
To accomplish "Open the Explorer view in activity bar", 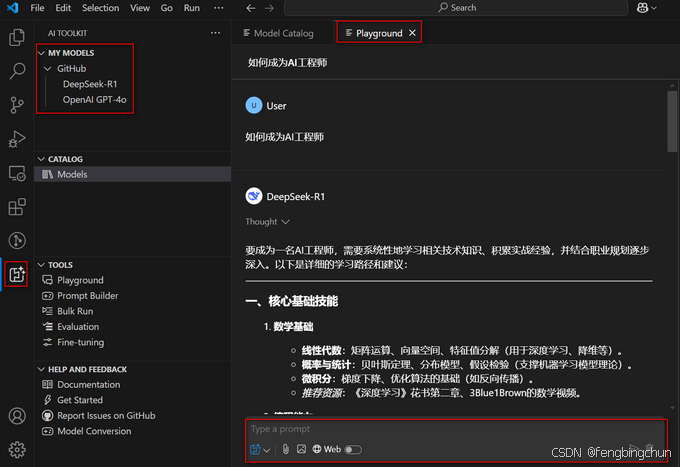I will [x=17, y=37].
